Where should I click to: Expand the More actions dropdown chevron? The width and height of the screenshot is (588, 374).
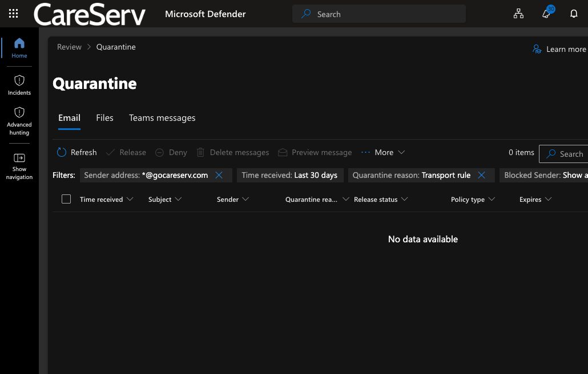pos(401,152)
